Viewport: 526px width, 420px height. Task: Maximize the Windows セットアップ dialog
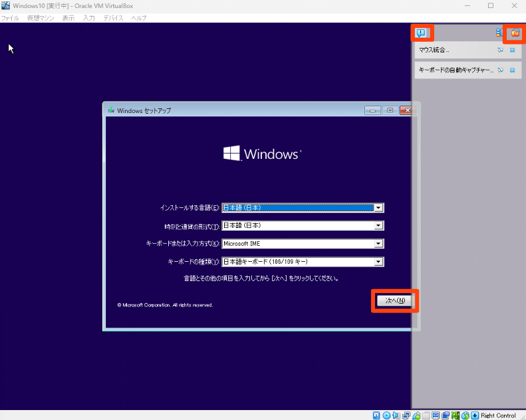[x=390, y=110]
